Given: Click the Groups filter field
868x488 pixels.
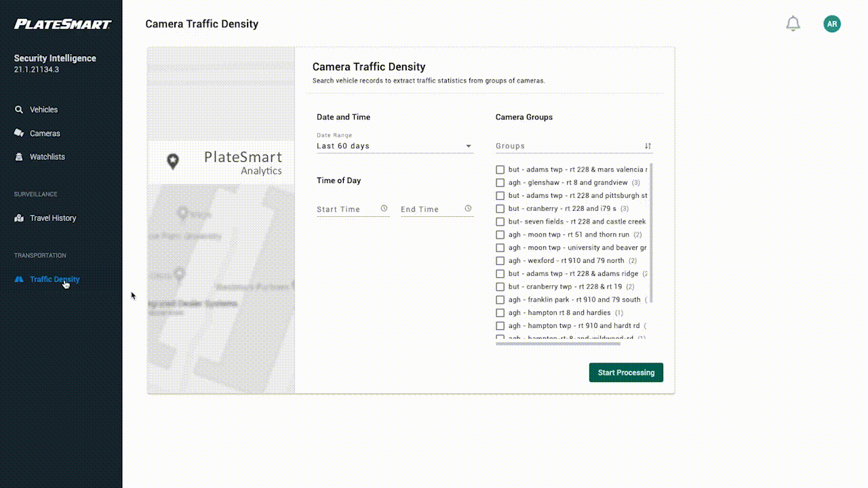Looking at the screenshot, I should 574,146.
